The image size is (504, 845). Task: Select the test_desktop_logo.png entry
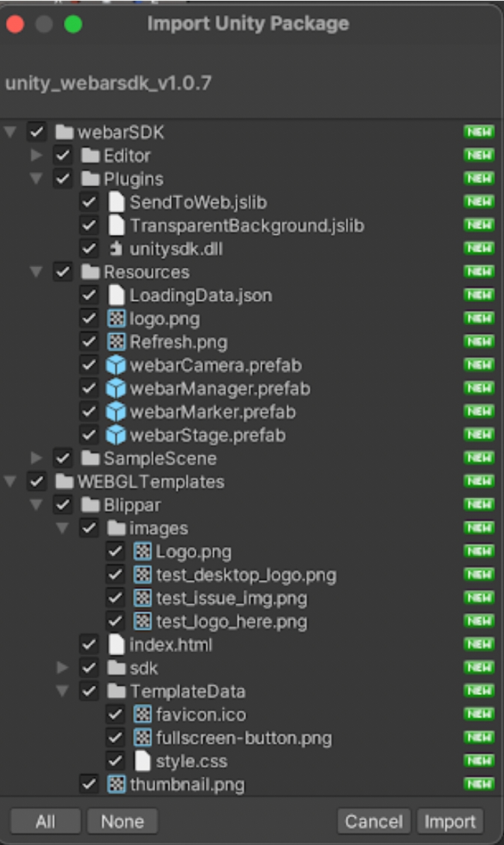[245, 575]
